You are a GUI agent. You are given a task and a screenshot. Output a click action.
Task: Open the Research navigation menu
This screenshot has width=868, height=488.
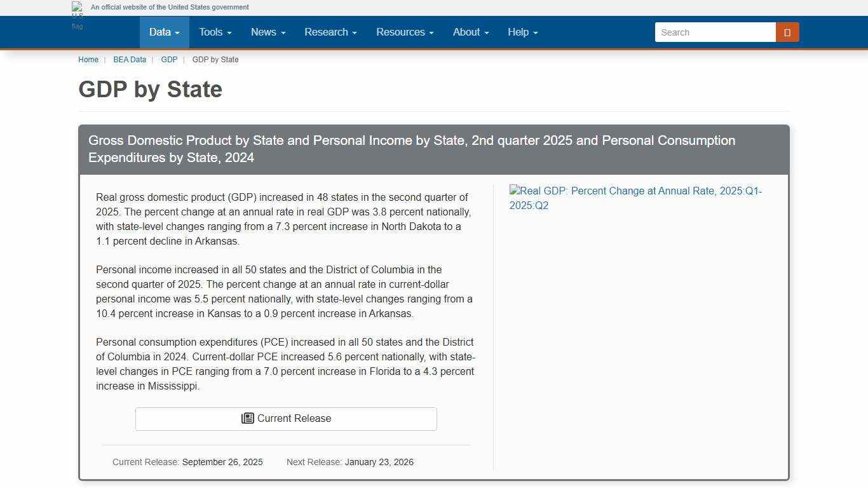pyautogui.click(x=330, y=32)
